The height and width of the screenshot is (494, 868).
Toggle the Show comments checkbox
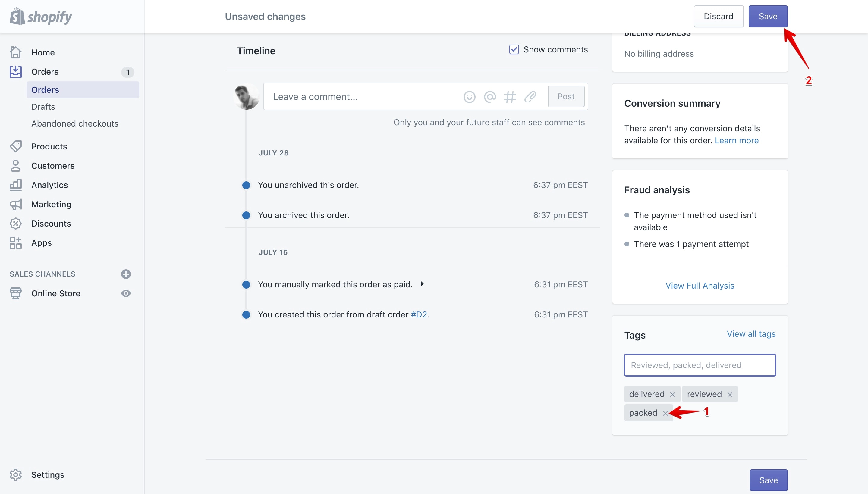tap(514, 49)
